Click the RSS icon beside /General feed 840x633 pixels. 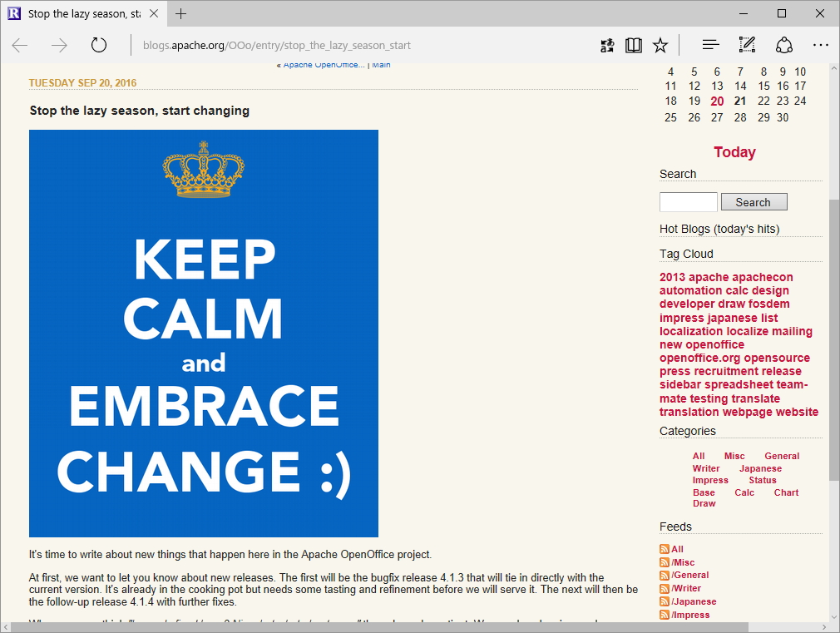click(x=665, y=575)
